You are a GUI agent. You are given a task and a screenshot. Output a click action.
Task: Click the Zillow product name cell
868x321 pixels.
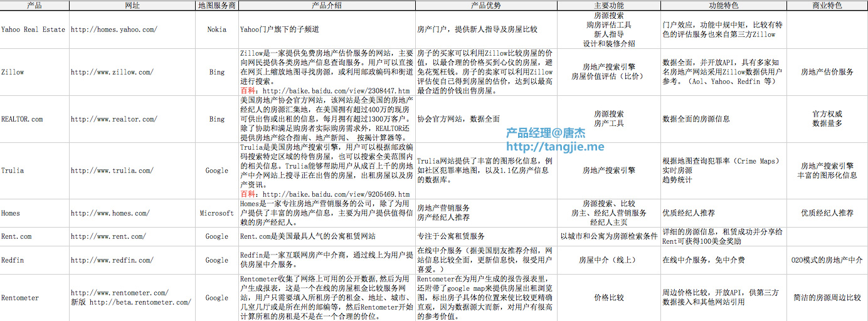pos(34,72)
